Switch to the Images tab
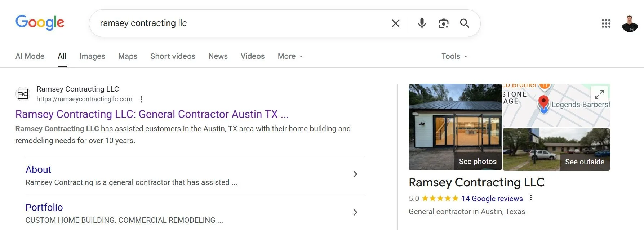Viewport: 644px width, 230px height. click(92, 56)
